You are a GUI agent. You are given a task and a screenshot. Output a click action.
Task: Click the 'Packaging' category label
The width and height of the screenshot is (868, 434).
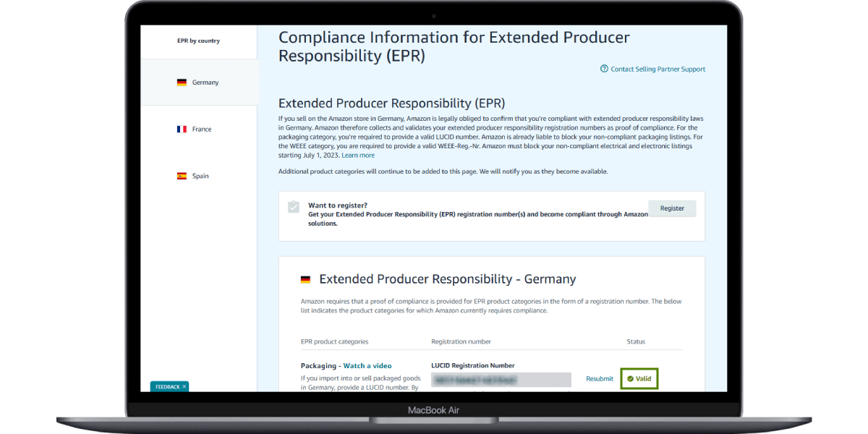[x=319, y=366]
